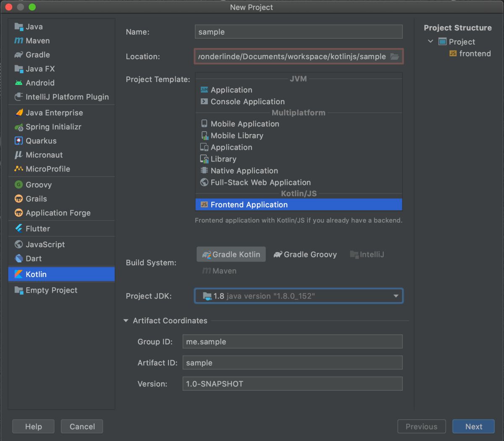Click the Maven icon in sidebar
Viewport: 504px width, 441px height.
[x=18, y=41]
